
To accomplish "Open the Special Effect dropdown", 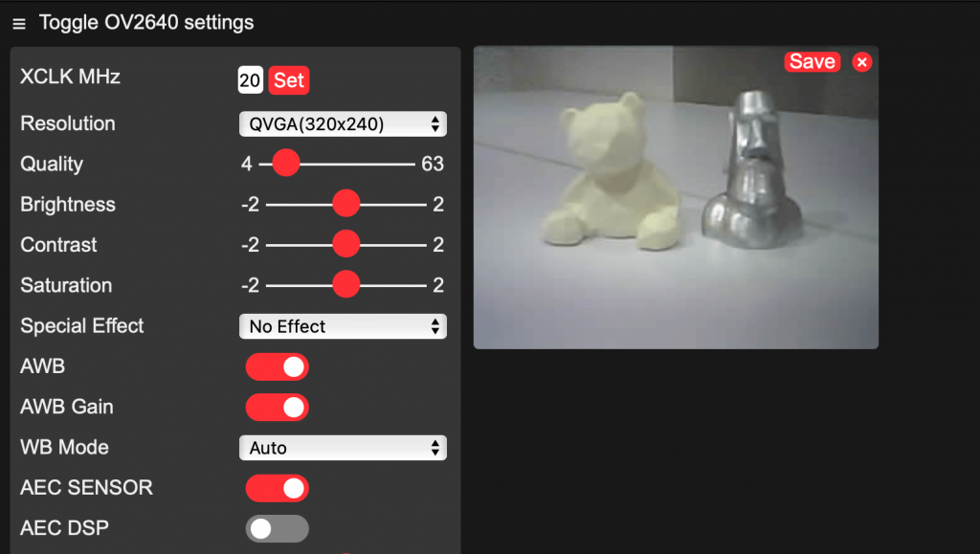I will [x=343, y=326].
